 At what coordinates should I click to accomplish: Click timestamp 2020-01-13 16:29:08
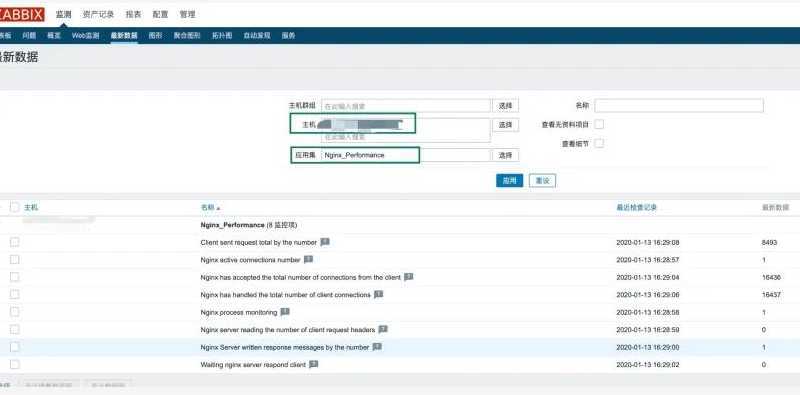point(647,242)
